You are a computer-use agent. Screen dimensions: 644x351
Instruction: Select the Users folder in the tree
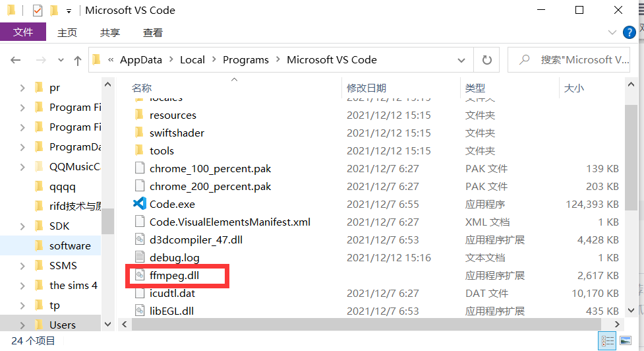(x=55, y=325)
